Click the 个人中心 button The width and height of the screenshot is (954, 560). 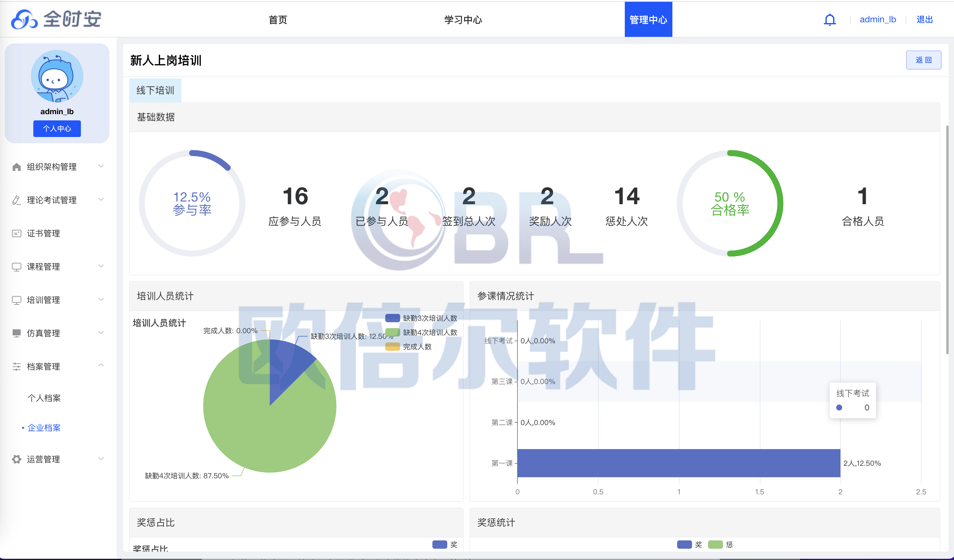click(x=57, y=129)
